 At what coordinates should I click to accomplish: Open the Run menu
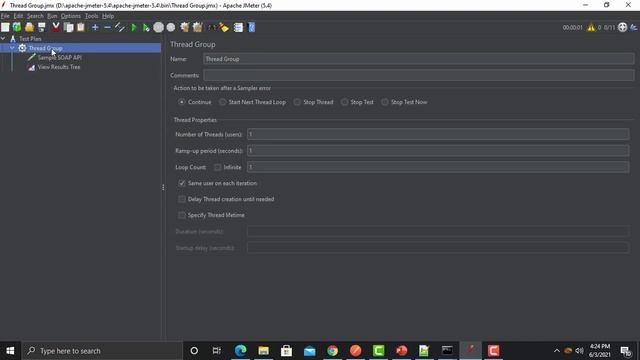pos(52,16)
